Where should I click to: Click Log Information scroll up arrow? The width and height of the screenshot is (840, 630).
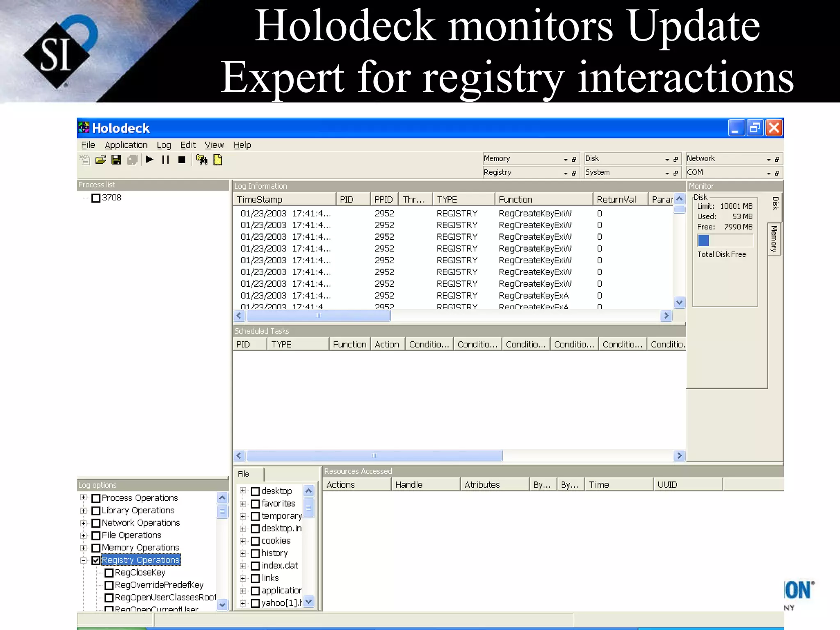coord(680,199)
